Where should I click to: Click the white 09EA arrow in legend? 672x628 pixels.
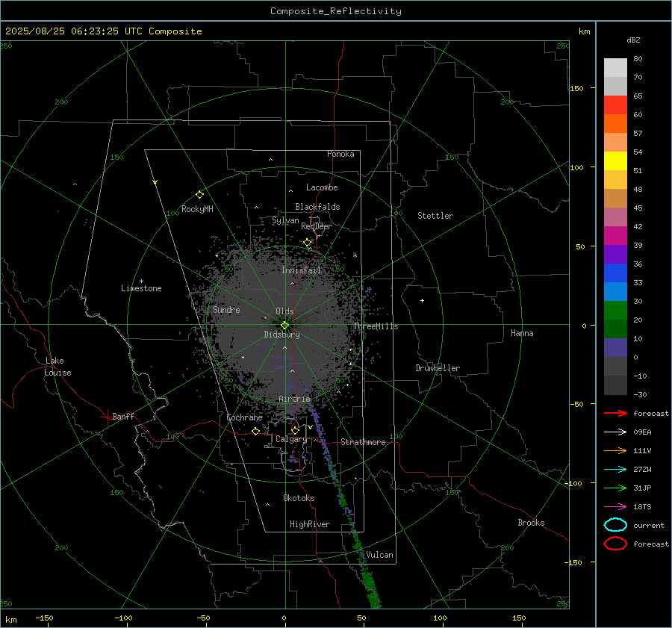click(615, 432)
